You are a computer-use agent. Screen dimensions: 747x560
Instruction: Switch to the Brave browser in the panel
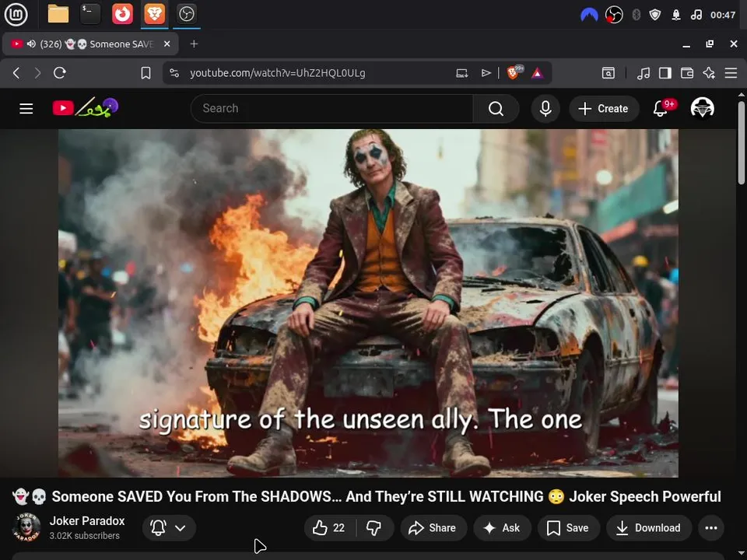coord(154,14)
